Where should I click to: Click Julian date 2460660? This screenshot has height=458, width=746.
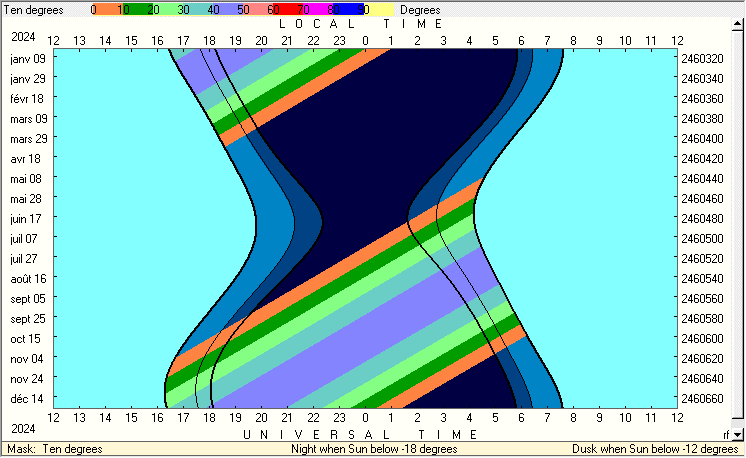click(x=702, y=399)
